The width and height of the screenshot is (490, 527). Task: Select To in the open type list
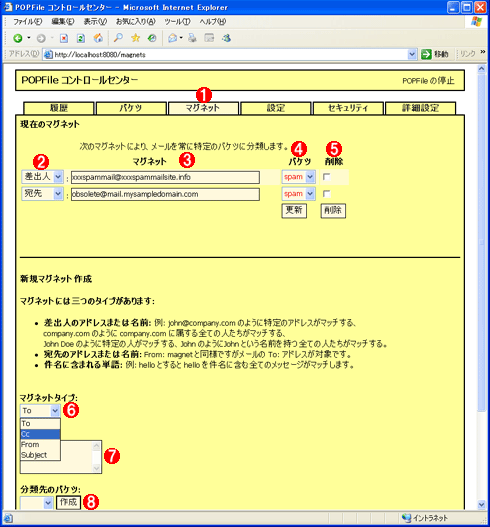point(40,423)
